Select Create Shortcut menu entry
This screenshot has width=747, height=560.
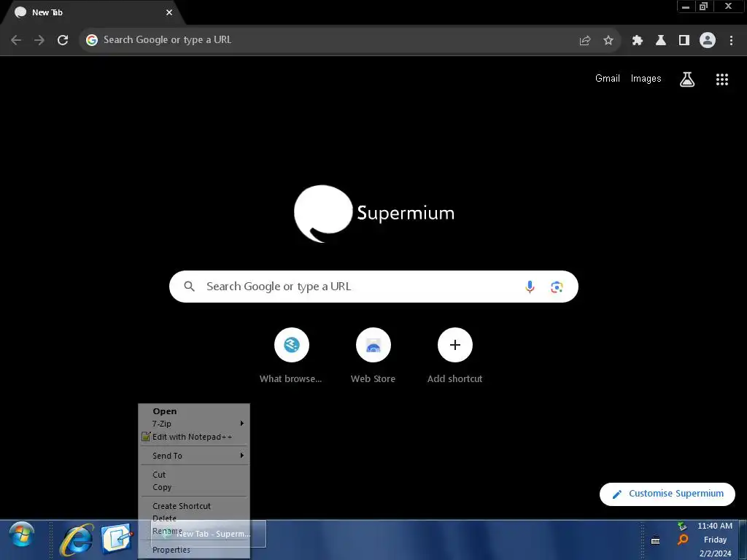point(194,506)
